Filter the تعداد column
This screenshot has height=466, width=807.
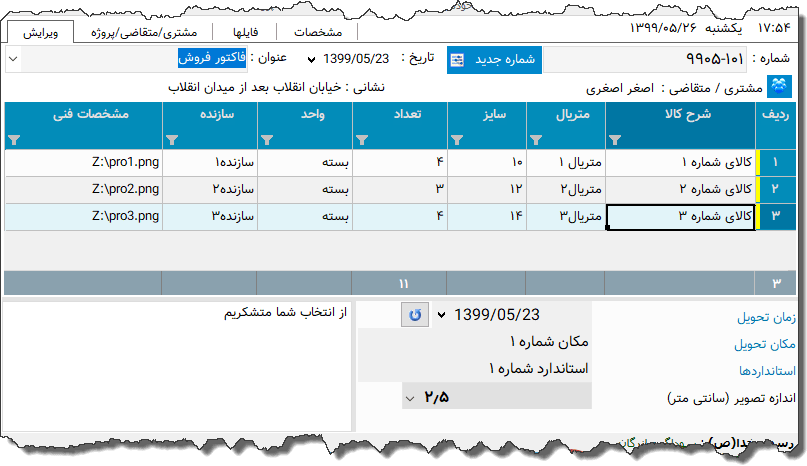tap(362, 140)
